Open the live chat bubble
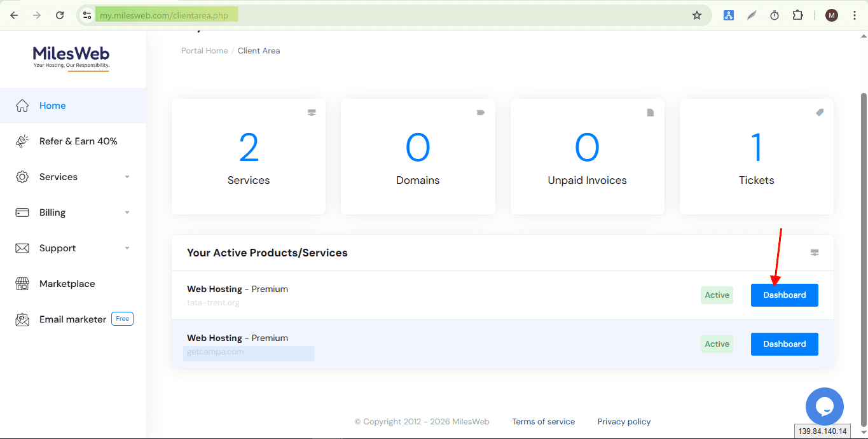The width and height of the screenshot is (868, 439). click(x=824, y=406)
